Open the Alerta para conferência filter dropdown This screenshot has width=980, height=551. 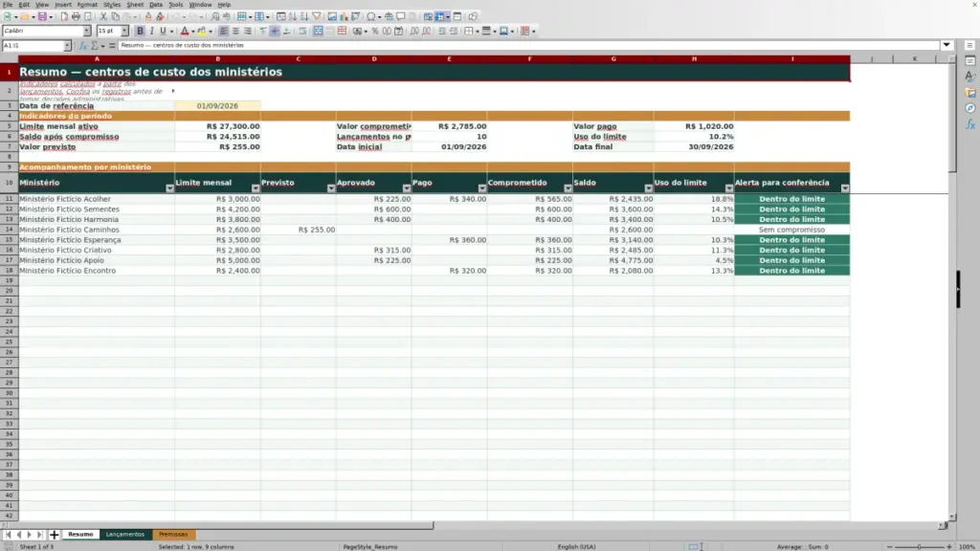click(845, 188)
